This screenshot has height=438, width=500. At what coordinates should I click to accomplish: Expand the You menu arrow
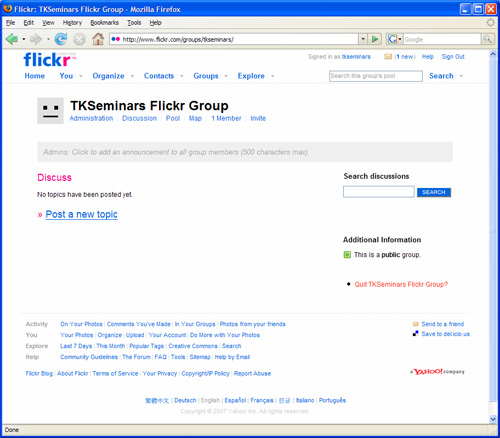pos(81,76)
